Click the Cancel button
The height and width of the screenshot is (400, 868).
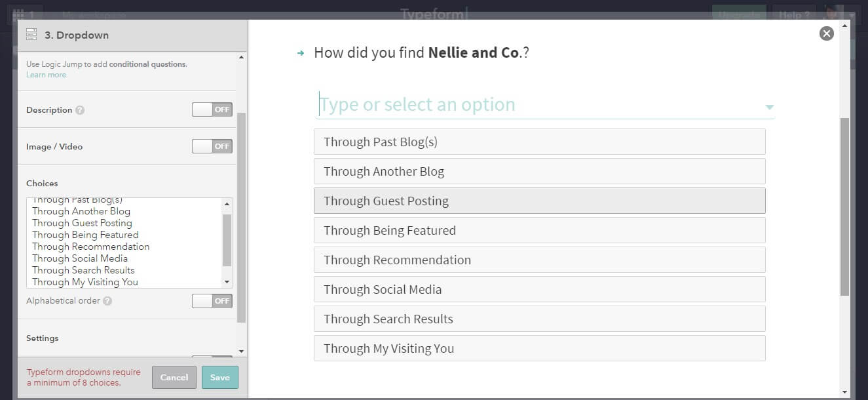(x=174, y=378)
